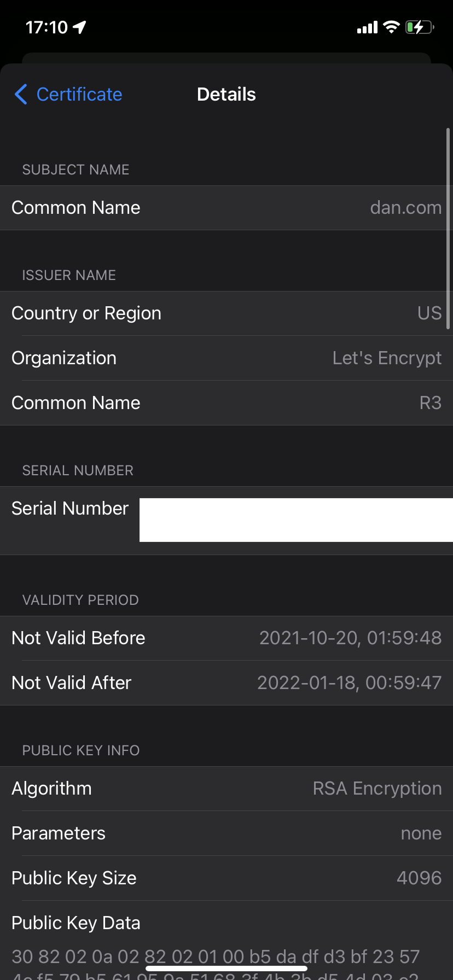Select the dan.com Common Name row

click(226, 208)
